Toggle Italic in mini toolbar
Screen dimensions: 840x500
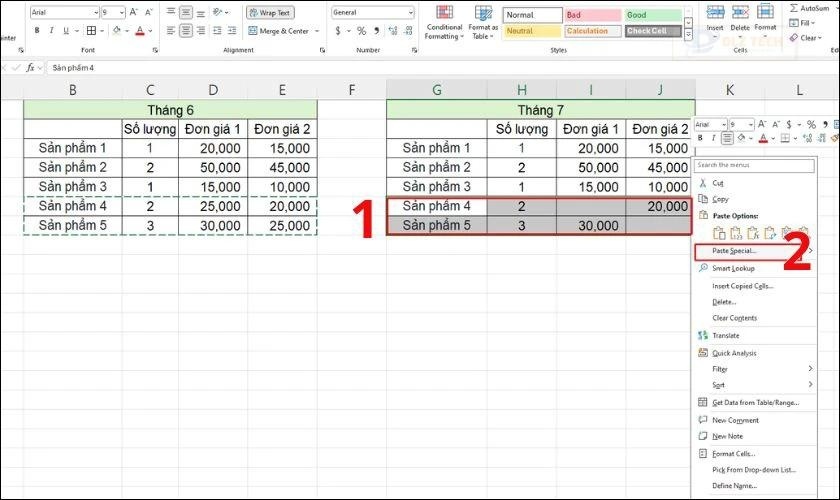click(x=713, y=138)
